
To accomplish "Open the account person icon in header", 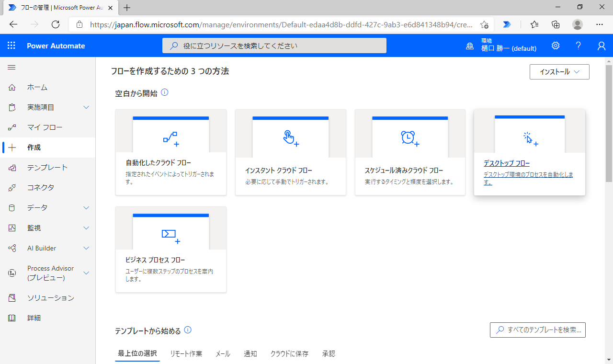I will point(602,45).
